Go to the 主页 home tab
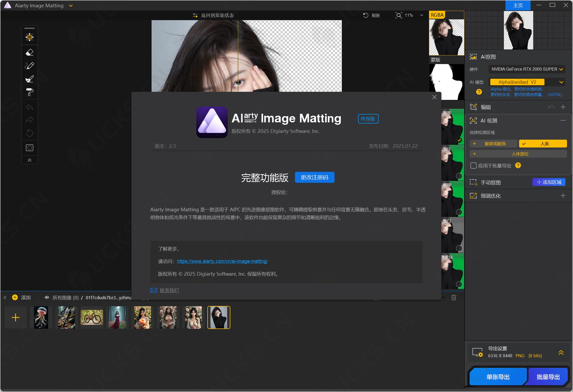 click(x=518, y=5)
